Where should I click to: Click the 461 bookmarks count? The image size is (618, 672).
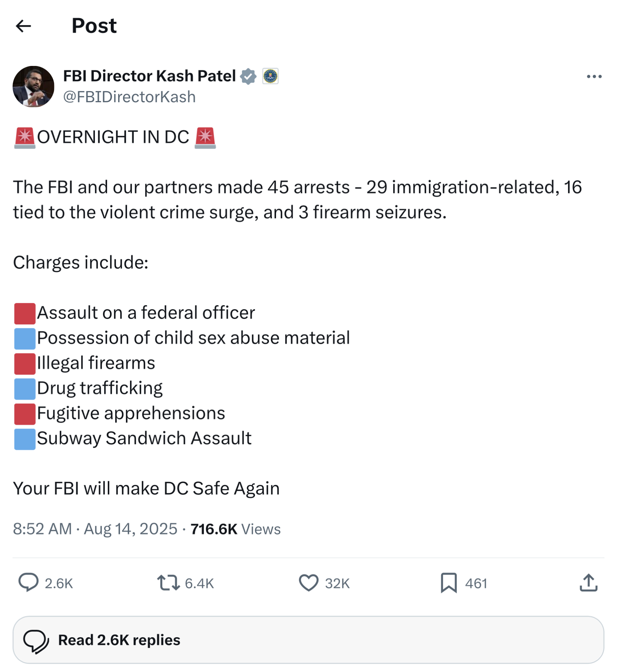(476, 583)
